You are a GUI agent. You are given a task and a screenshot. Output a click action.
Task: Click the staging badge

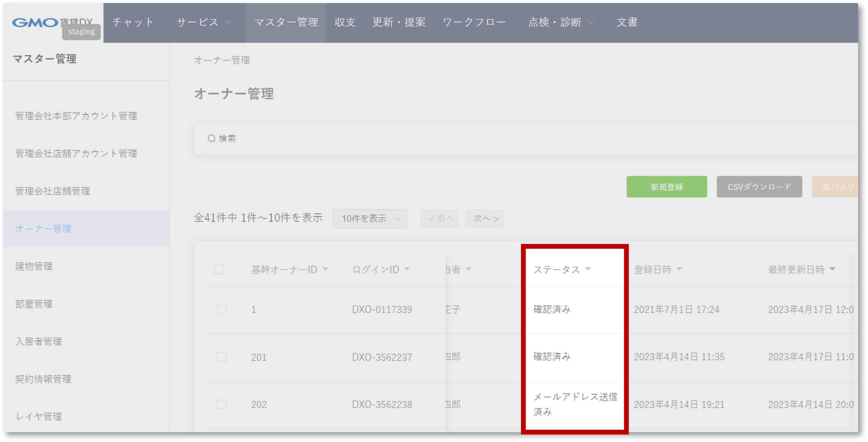point(81,32)
